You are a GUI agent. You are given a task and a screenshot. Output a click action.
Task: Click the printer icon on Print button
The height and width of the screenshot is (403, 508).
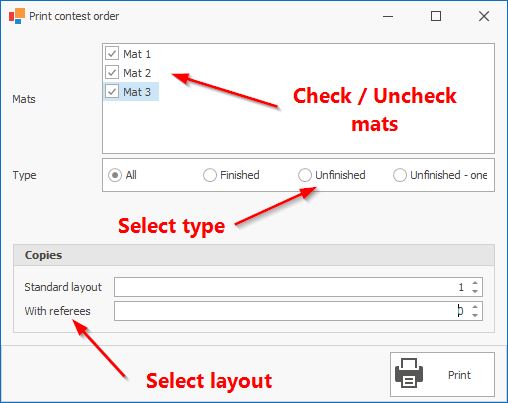point(409,373)
